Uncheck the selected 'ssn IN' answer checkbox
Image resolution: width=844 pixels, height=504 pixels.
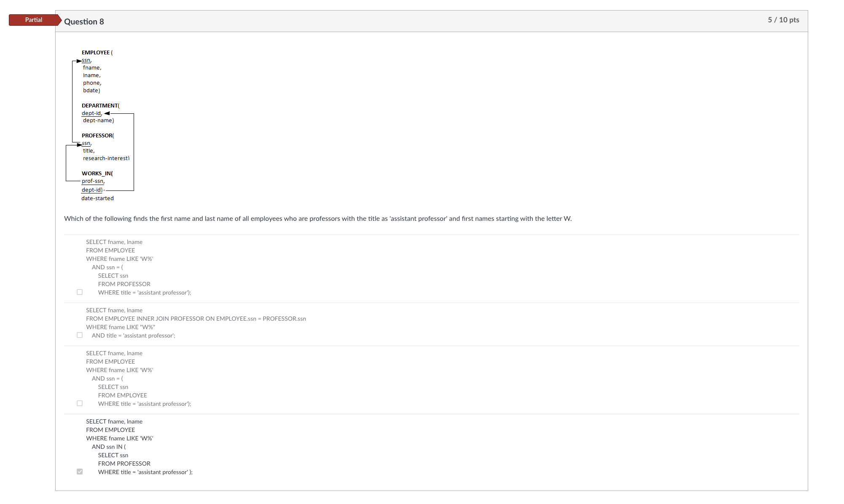pos(80,472)
